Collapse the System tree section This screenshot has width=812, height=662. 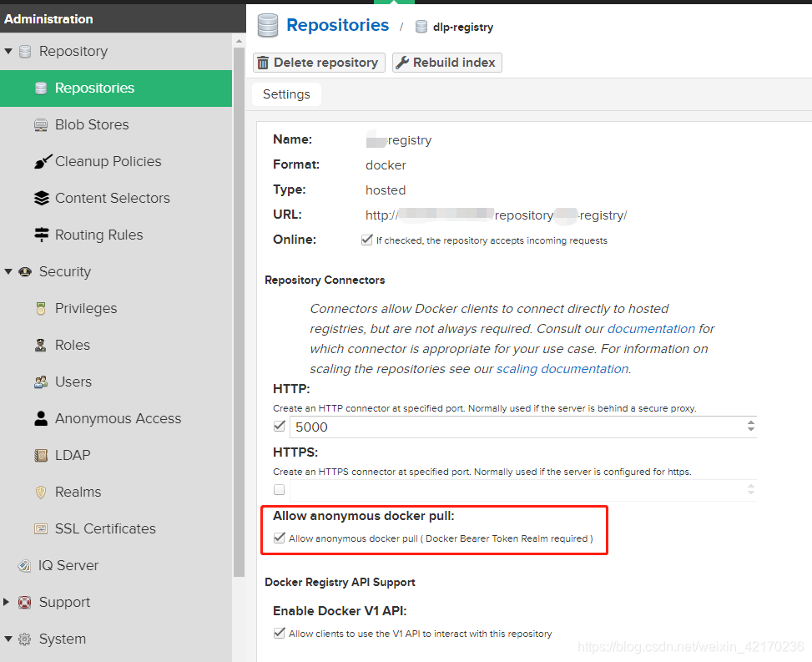(x=8, y=639)
